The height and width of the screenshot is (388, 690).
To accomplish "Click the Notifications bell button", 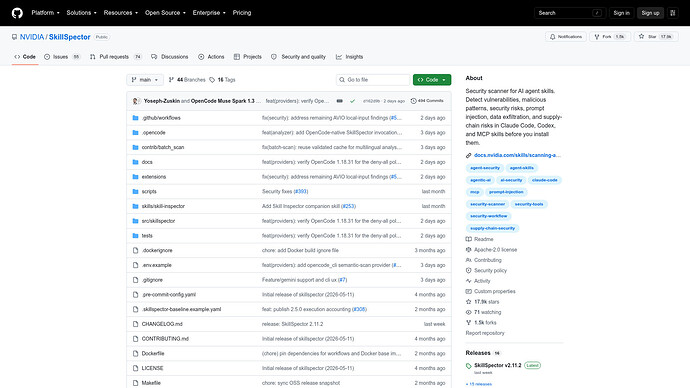I will click(565, 37).
